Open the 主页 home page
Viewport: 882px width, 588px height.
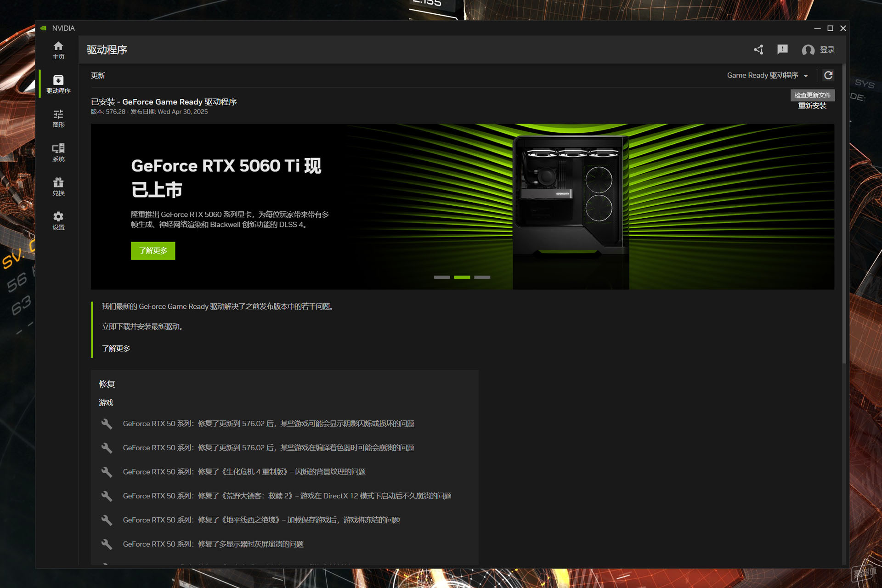coord(58,51)
